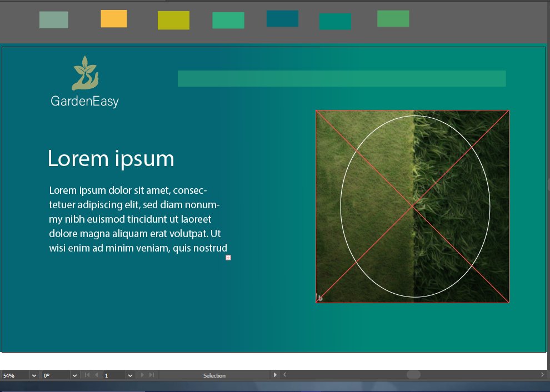This screenshot has width=550, height=392.
Task: Select the GardenEasy text
Action: point(84,101)
